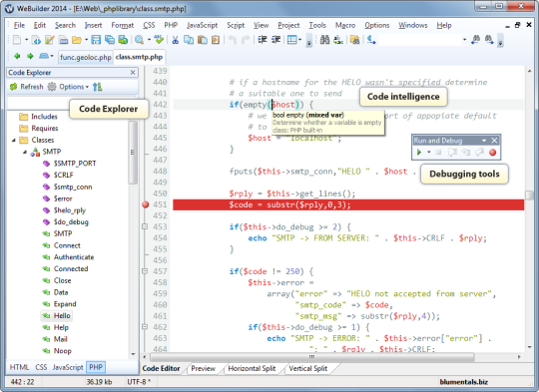Click the Refresh button in Code Explorer
Screen dimensions: 539x392
[27, 87]
